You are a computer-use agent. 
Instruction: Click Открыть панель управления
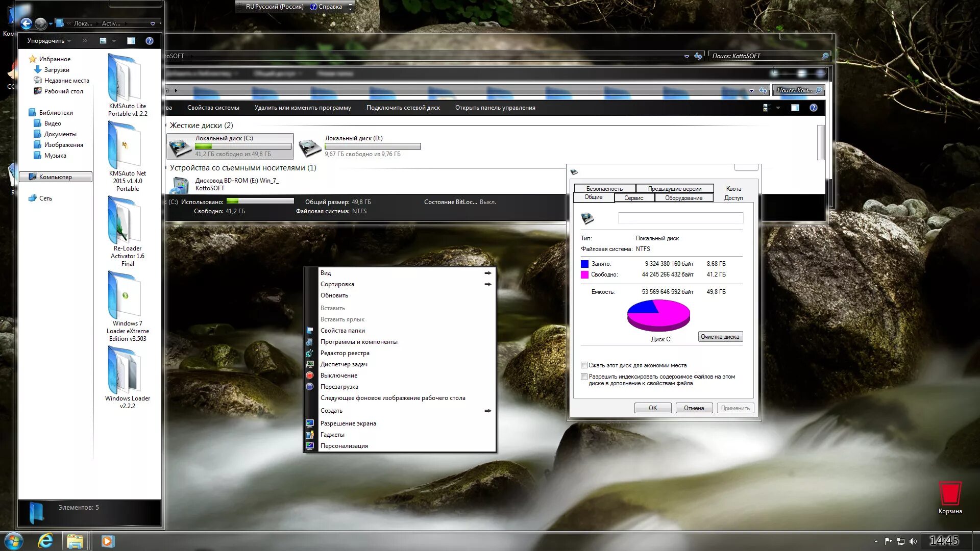(495, 108)
